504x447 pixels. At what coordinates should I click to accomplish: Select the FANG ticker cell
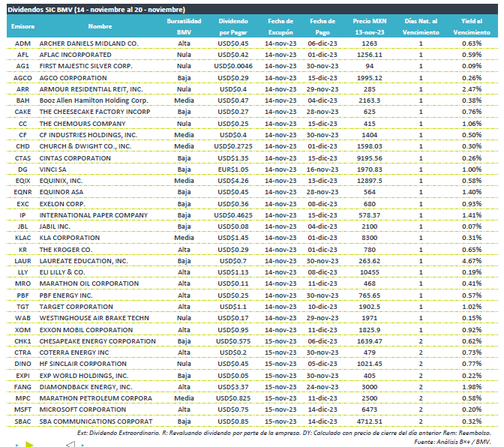tap(22, 386)
